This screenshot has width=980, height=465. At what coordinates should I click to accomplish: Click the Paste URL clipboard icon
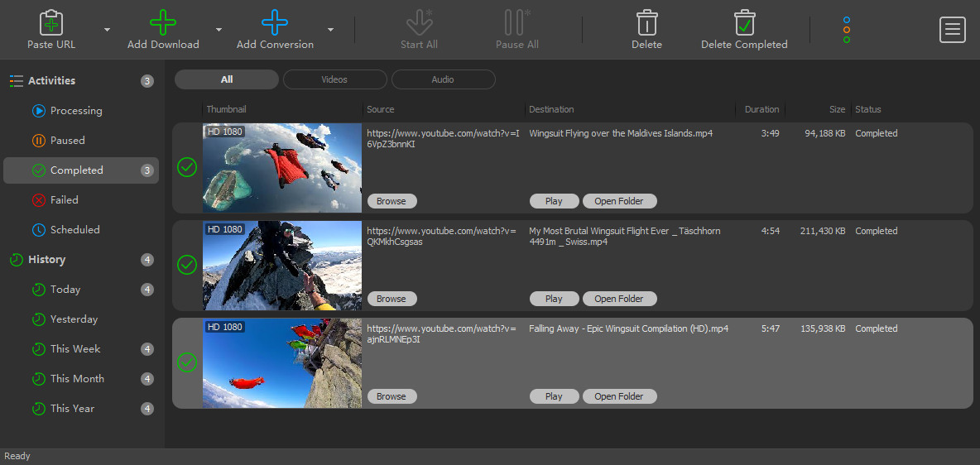(x=51, y=22)
